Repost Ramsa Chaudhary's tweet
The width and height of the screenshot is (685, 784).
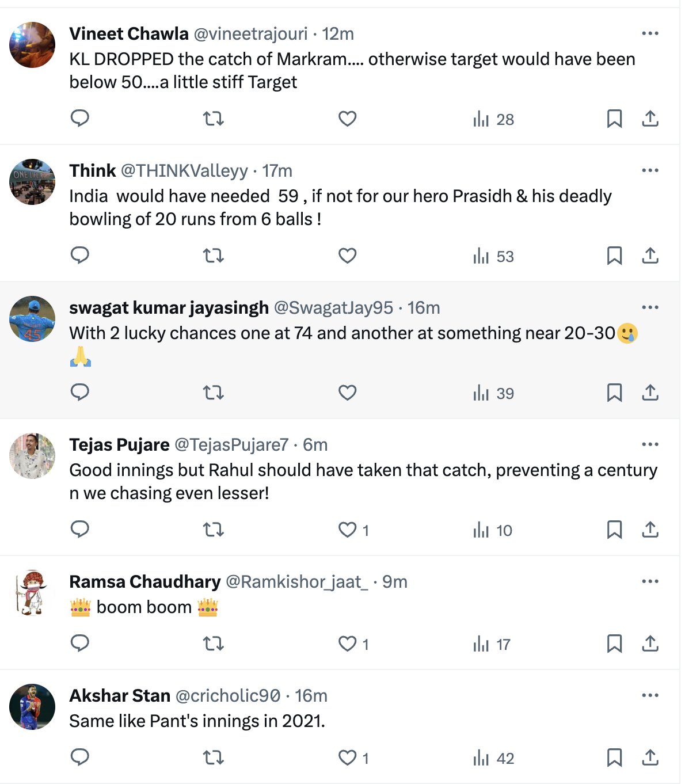coord(214,644)
